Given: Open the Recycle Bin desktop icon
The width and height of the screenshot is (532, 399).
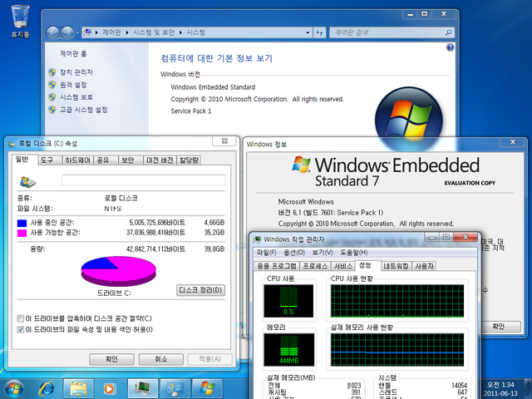Looking at the screenshot, I should tap(20, 20).
